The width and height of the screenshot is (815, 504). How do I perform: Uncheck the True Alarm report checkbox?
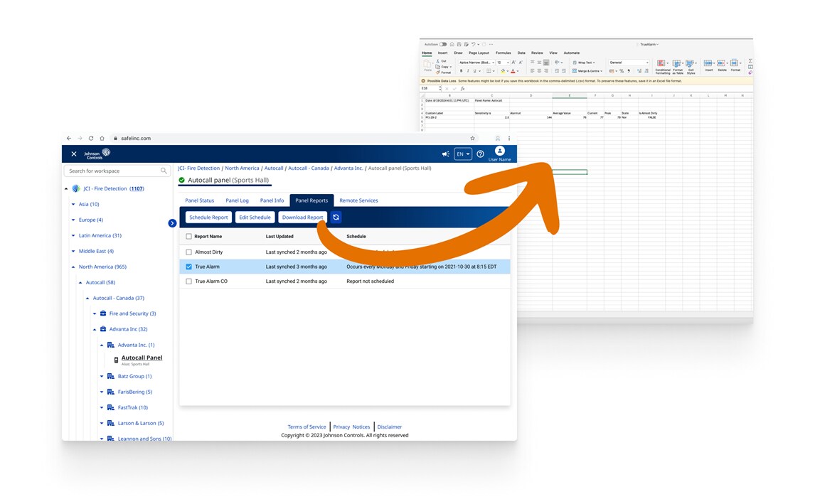(188, 267)
